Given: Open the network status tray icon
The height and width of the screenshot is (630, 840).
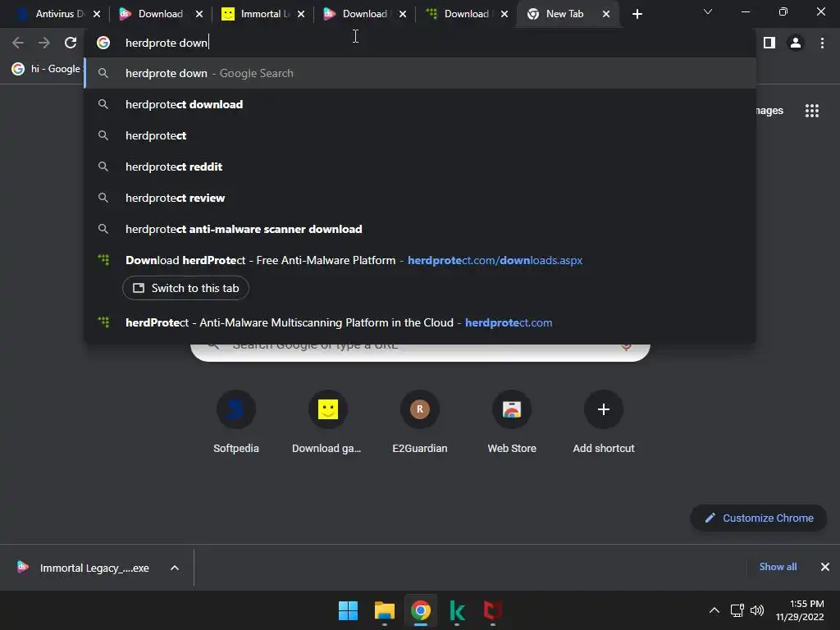Looking at the screenshot, I should click(x=737, y=610).
